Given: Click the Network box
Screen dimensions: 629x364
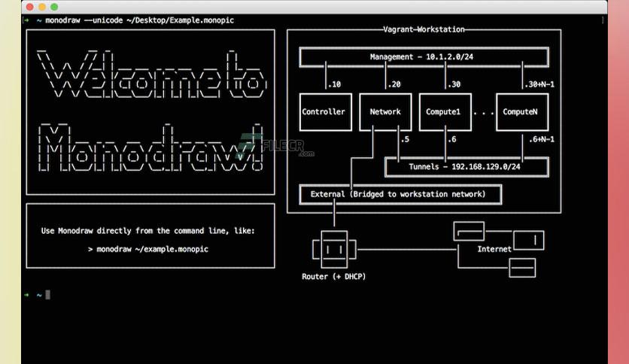Looking at the screenshot, I should click(x=385, y=112).
